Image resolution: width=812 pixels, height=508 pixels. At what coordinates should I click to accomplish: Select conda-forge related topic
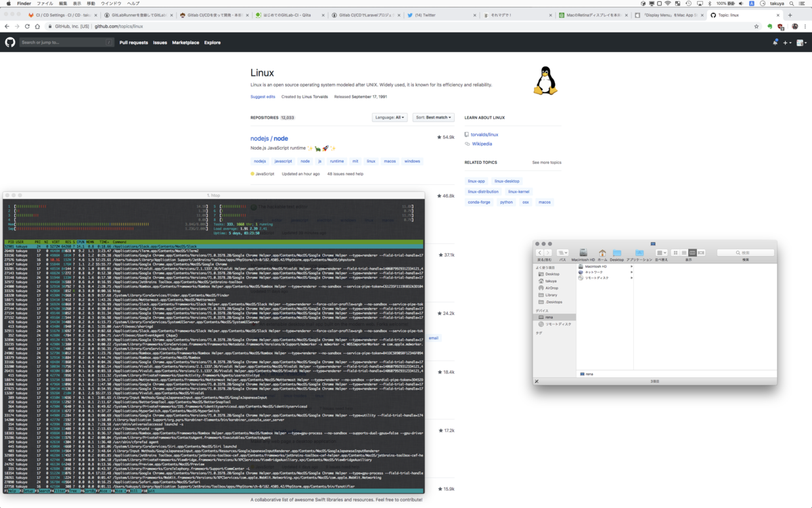pos(479,202)
